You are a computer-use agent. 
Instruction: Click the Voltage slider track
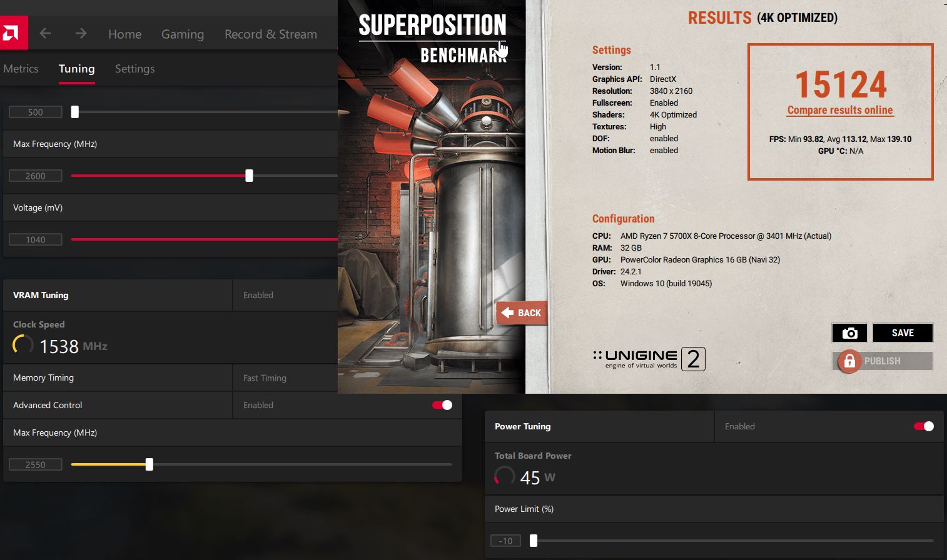[x=205, y=239]
